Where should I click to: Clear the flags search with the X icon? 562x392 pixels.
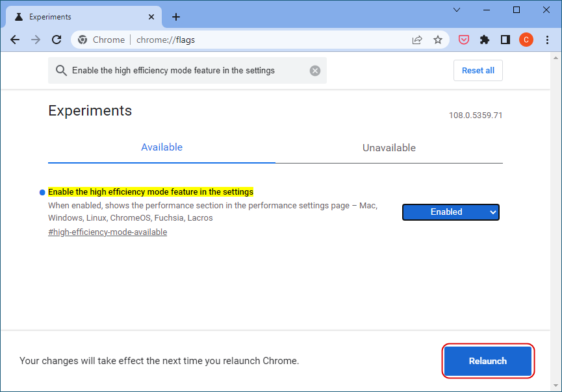coord(315,71)
